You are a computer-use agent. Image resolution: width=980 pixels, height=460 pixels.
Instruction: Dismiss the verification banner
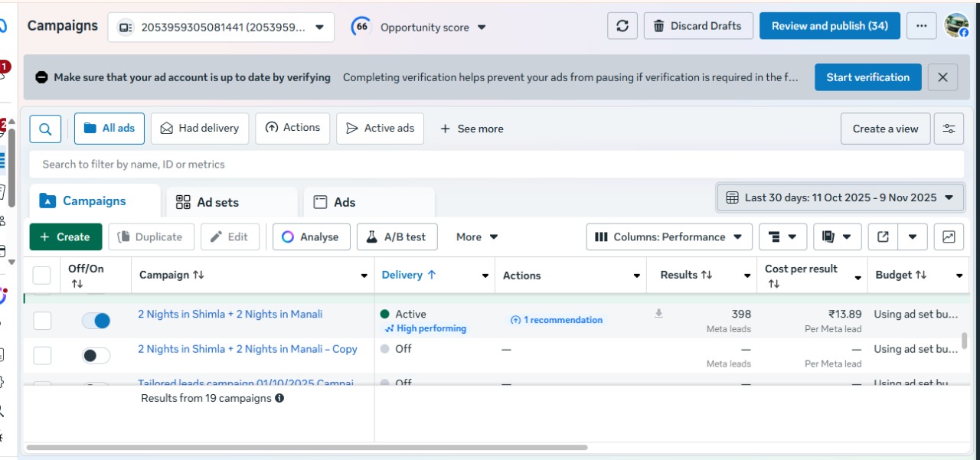coord(942,77)
